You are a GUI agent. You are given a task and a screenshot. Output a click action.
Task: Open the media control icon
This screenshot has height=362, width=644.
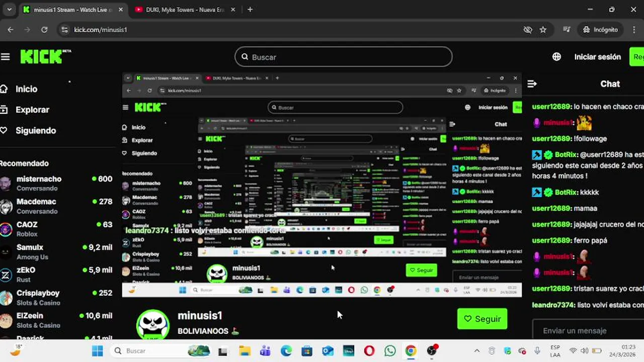pyautogui.click(x=567, y=30)
